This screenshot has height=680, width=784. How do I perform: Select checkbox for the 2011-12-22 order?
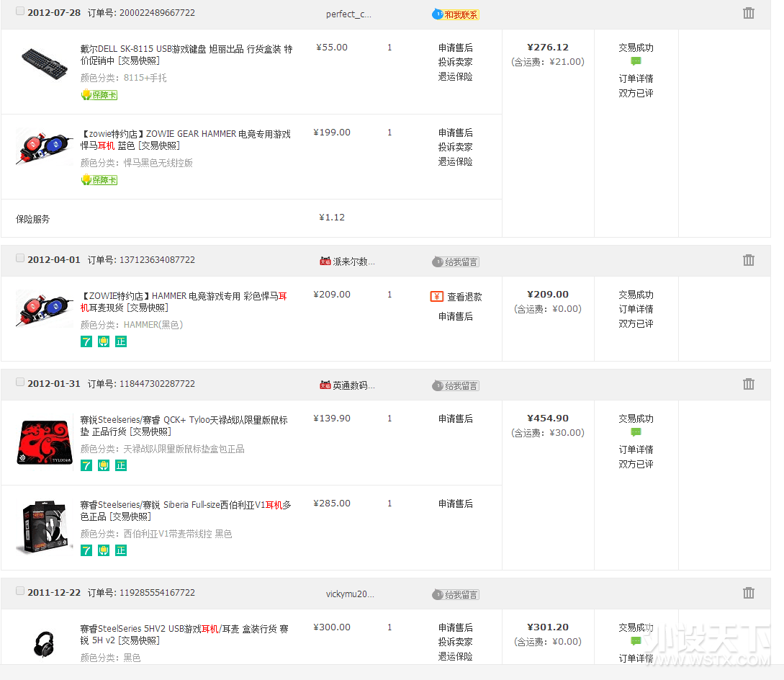[20, 591]
